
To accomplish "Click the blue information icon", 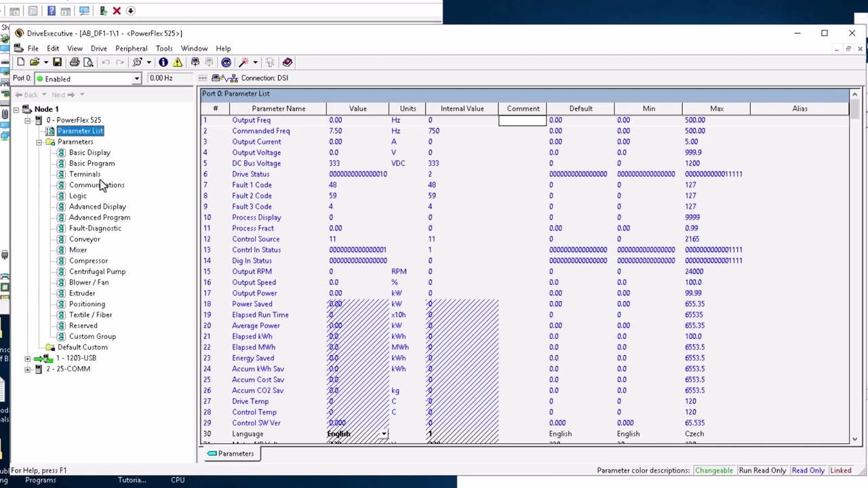I will click(163, 62).
